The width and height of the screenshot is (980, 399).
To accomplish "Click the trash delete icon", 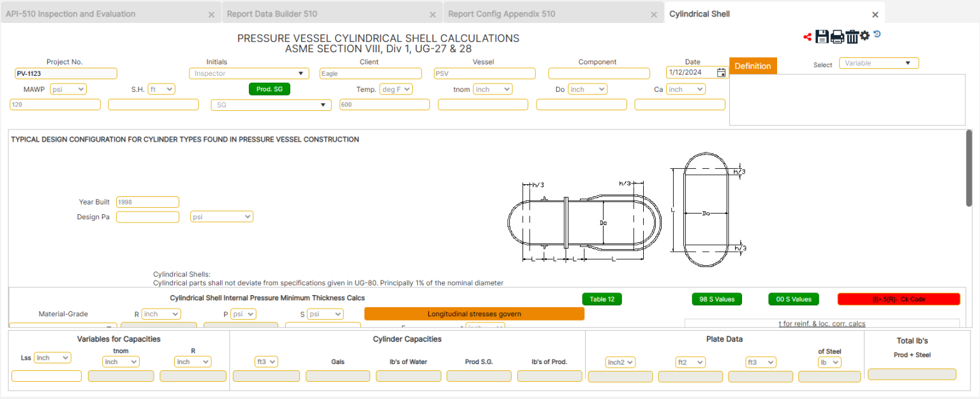I will [x=853, y=36].
